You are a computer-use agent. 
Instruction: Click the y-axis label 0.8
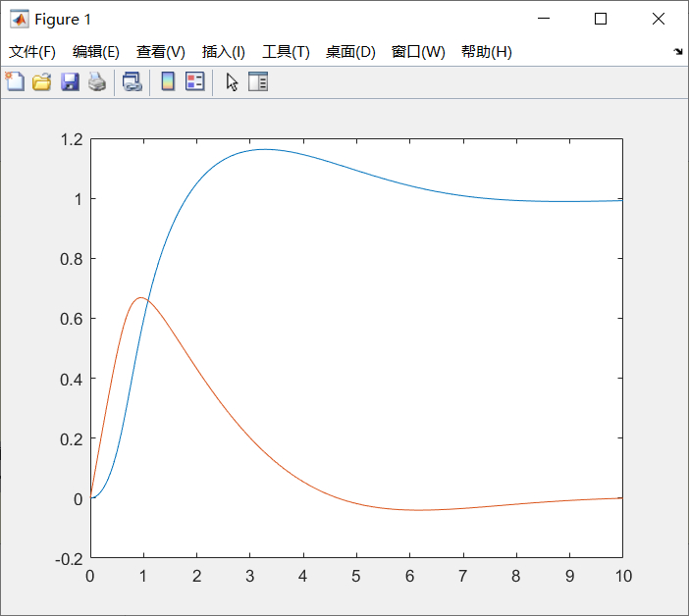point(72,259)
